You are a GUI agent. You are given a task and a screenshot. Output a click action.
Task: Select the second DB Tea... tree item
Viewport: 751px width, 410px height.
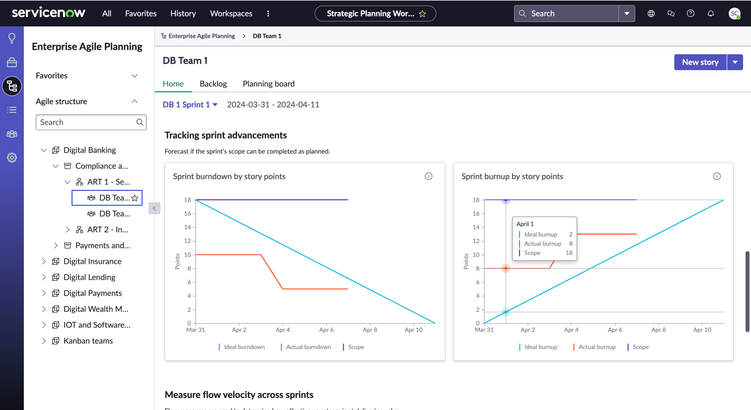(x=114, y=214)
